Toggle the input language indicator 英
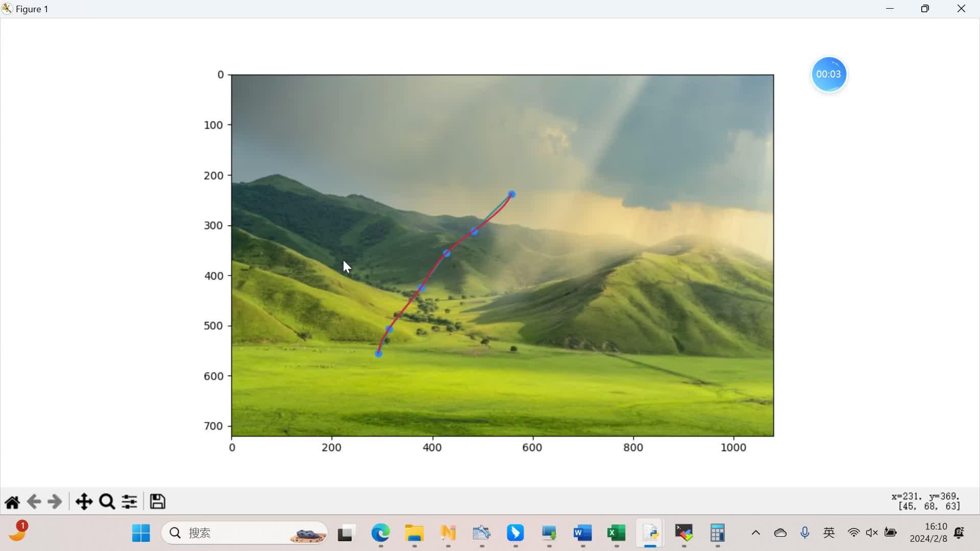The width and height of the screenshot is (980, 551). 829,533
